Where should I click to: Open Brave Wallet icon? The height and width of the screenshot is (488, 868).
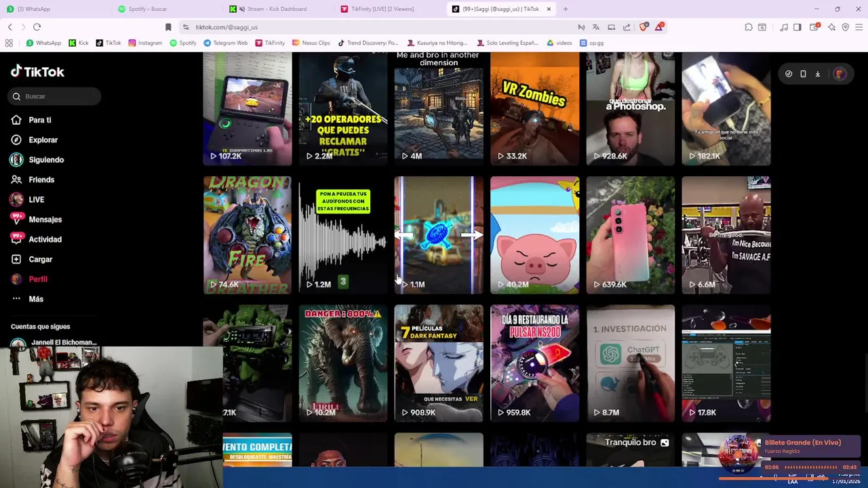tap(814, 27)
